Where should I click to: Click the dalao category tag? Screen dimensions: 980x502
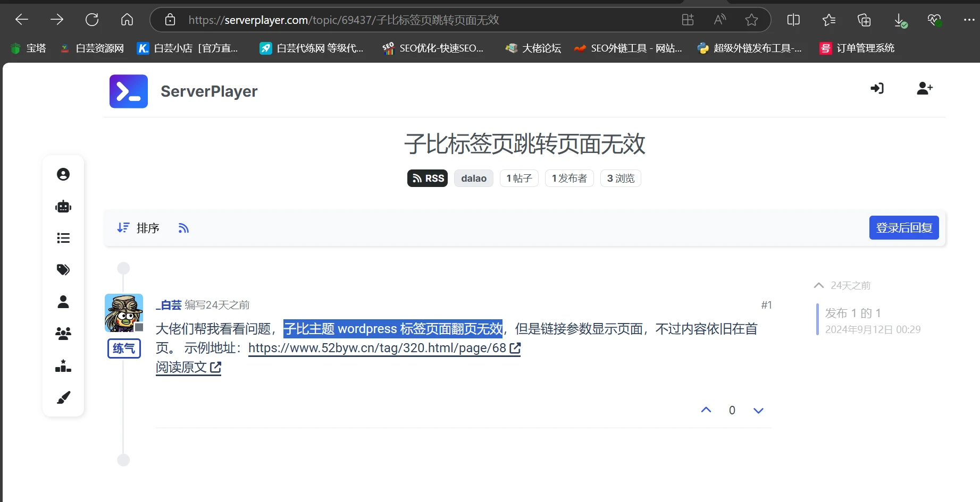(473, 178)
